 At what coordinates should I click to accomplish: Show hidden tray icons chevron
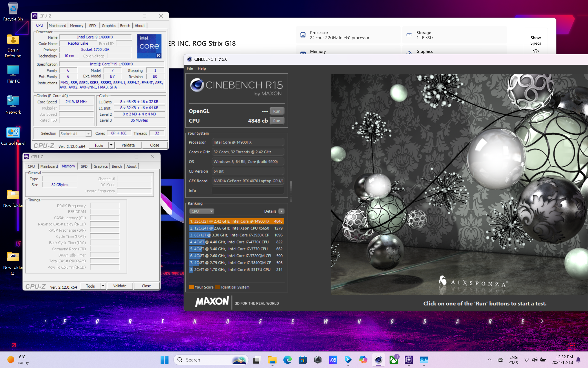tap(489, 360)
